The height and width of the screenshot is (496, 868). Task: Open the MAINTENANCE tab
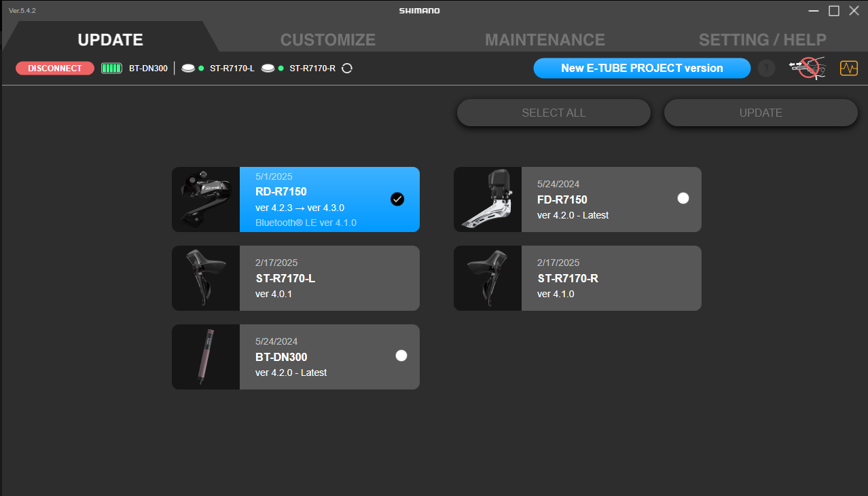(545, 40)
